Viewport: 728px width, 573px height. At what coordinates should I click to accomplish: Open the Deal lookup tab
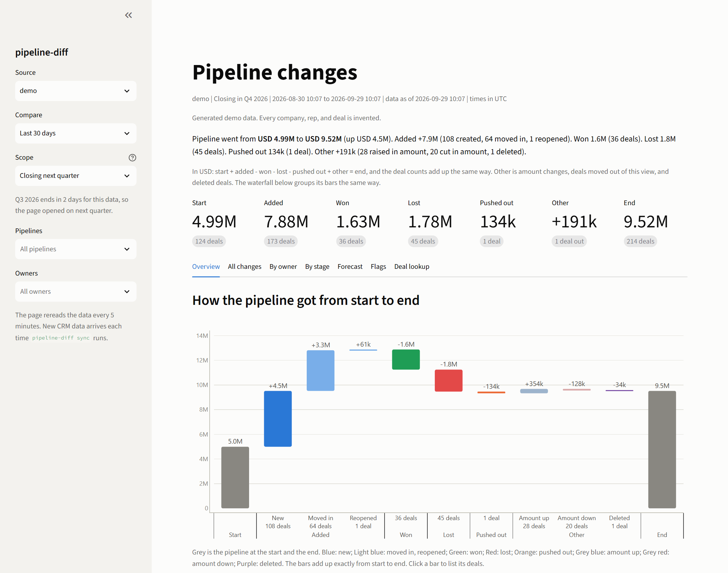[412, 267]
